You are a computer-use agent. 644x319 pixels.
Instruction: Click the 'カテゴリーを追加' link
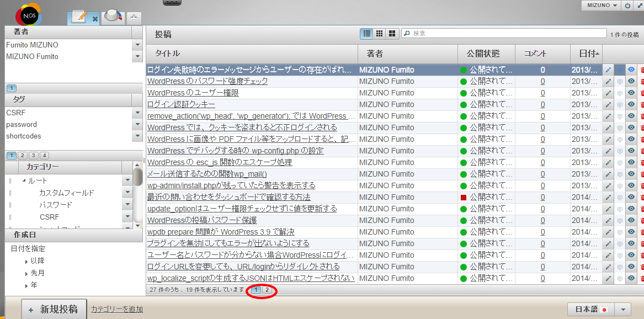(117, 310)
